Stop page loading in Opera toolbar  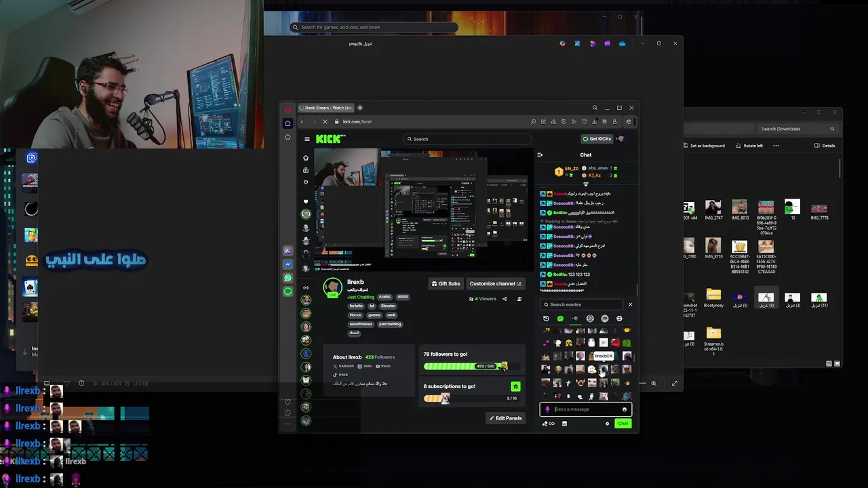(325, 122)
